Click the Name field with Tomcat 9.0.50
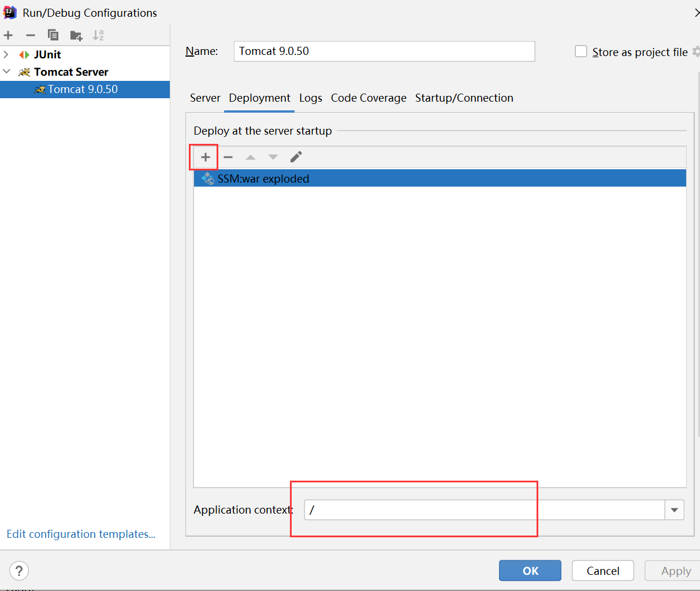The height and width of the screenshot is (591, 700). pyautogui.click(x=384, y=51)
